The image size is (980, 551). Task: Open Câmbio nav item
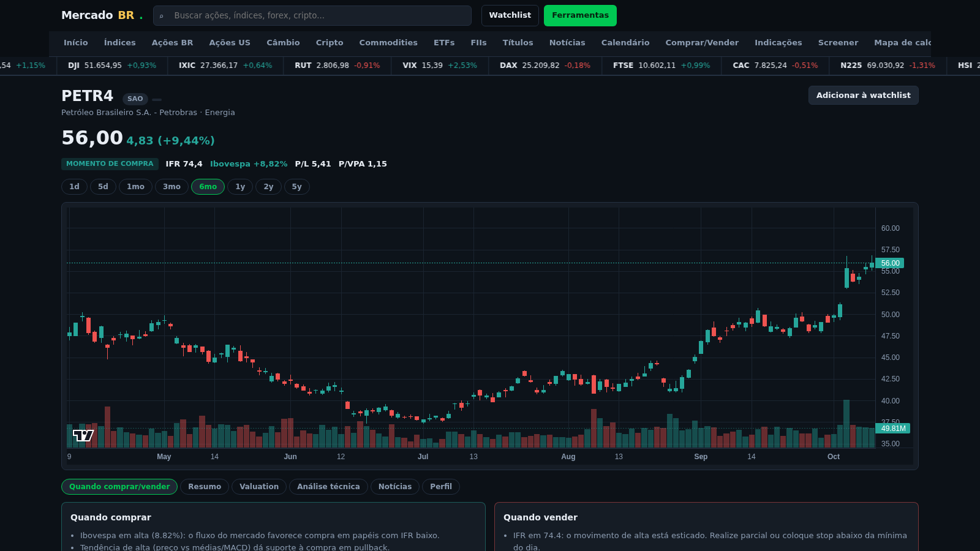pos(283,43)
